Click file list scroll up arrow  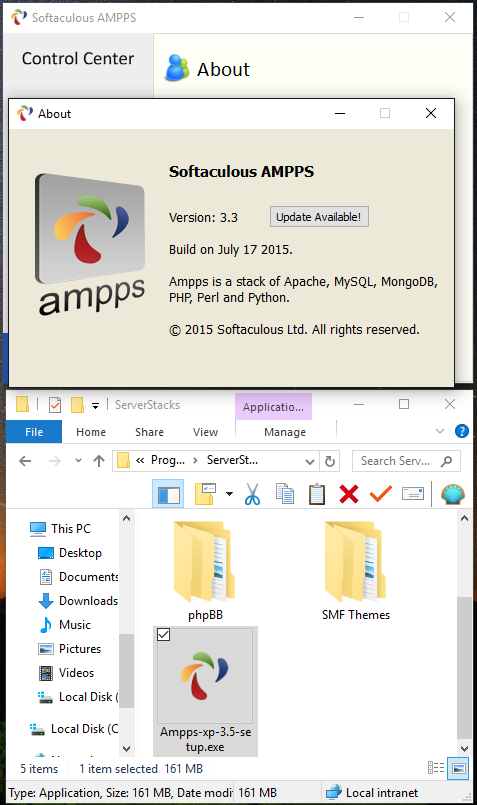pyautogui.click(x=464, y=519)
